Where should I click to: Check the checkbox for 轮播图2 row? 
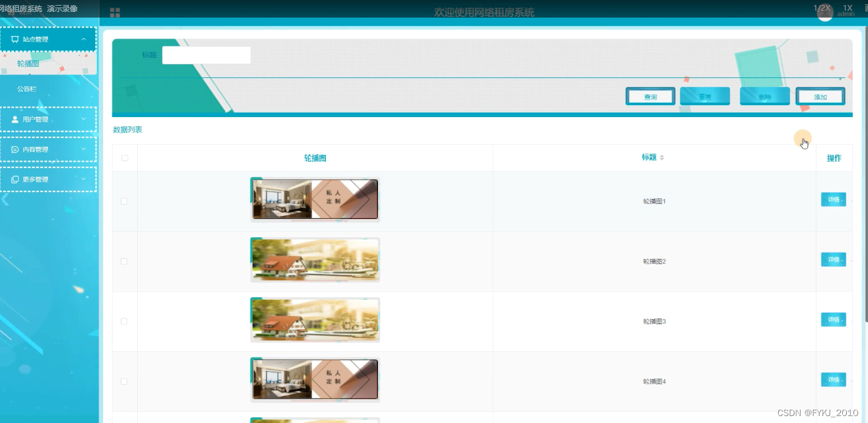coord(124,261)
